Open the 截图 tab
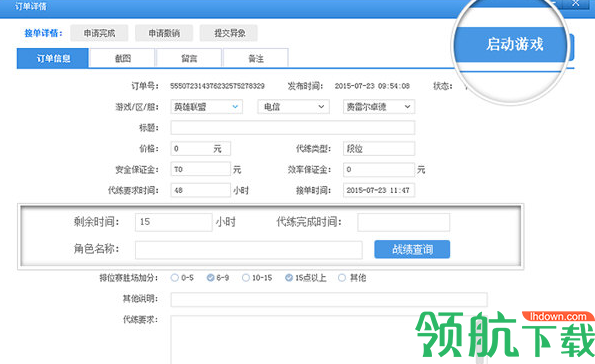The width and height of the screenshot is (595, 364). (x=122, y=58)
